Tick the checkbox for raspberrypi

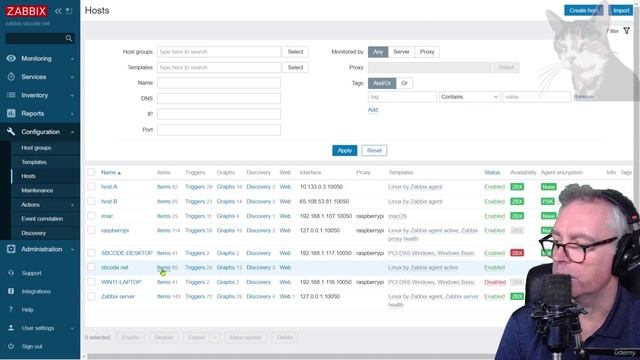click(x=91, y=230)
